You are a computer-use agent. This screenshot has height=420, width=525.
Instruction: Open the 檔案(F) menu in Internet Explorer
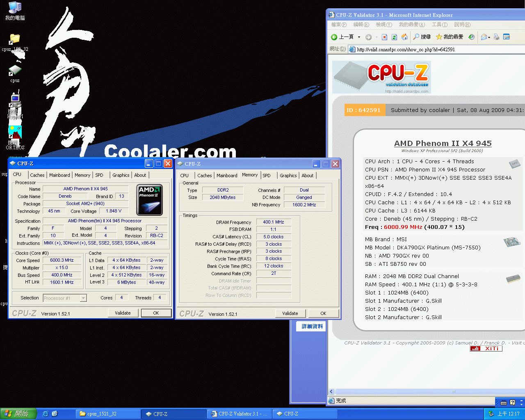pos(339,25)
